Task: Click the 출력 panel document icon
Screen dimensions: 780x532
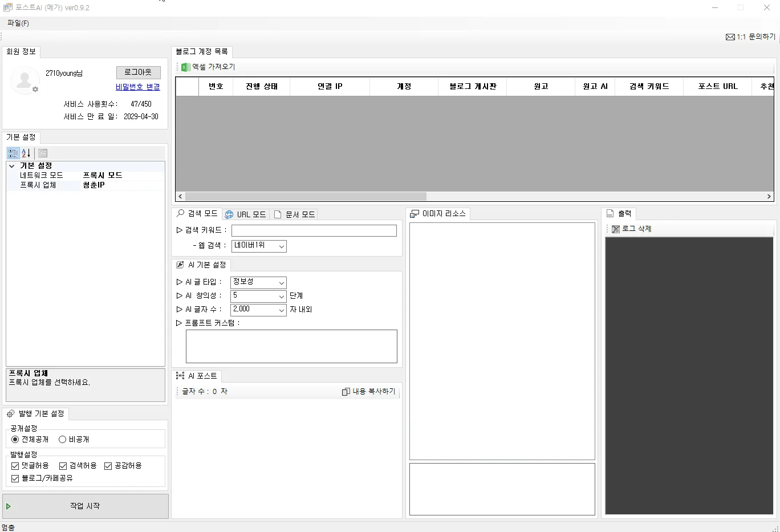Action: point(610,213)
